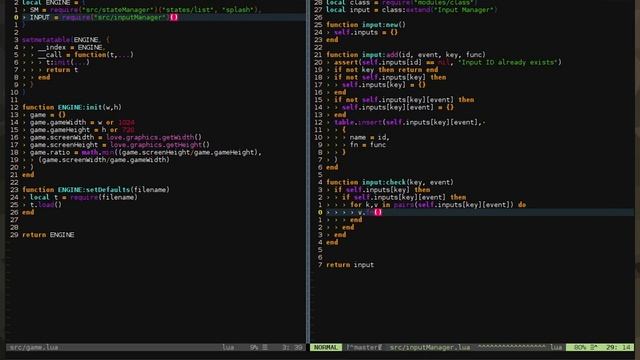Click 'if not self.inputs[key] then' line
This screenshot has width=640, height=360.
[x=390, y=77]
